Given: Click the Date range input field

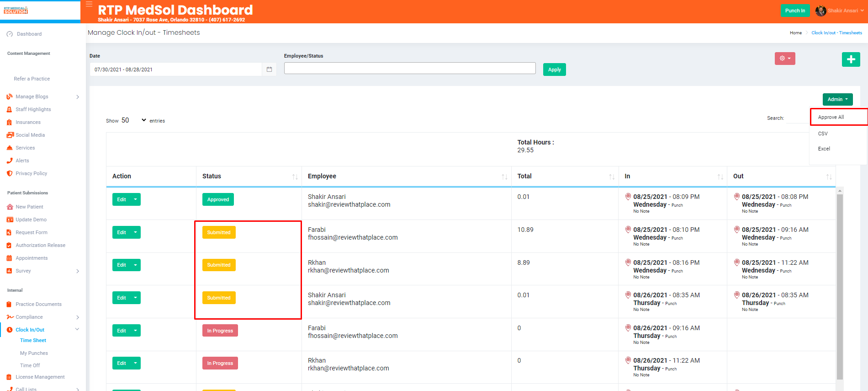Looking at the screenshot, I should click(x=176, y=70).
